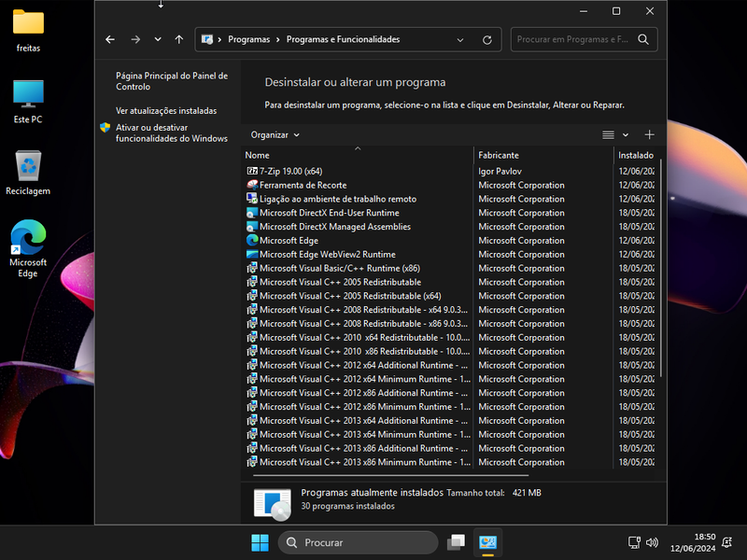Select Ferramenta de Recorte icon

[252, 185]
